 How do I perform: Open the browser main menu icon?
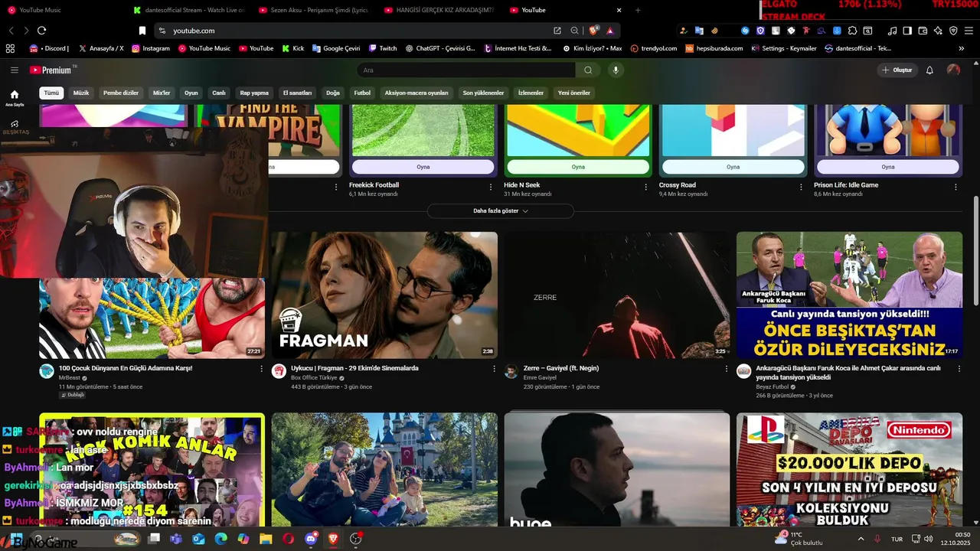click(969, 31)
